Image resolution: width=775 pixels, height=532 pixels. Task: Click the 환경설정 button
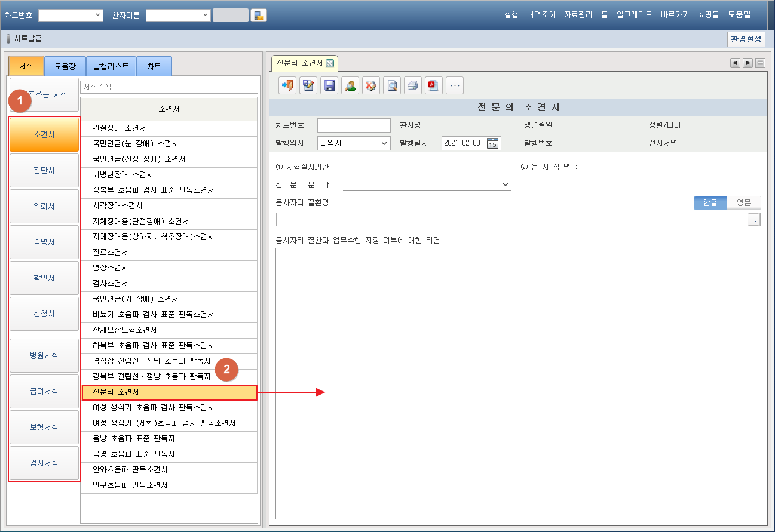(x=746, y=39)
